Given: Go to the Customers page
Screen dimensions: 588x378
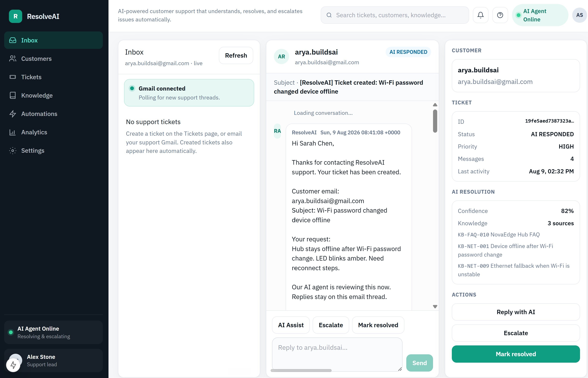Looking at the screenshot, I should point(53,58).
